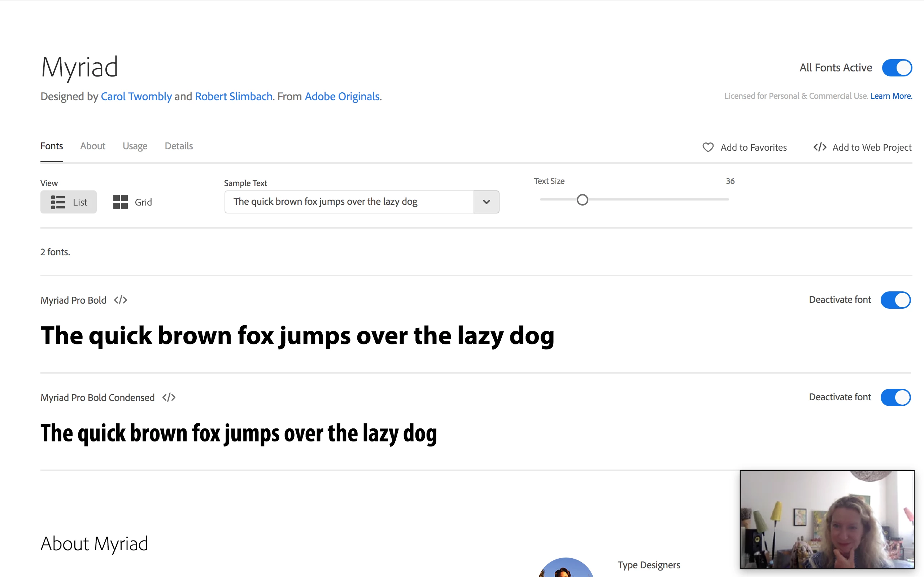Switch to List view
The height and width of the screenshot is (577, 924).
[x=69, y=202]
